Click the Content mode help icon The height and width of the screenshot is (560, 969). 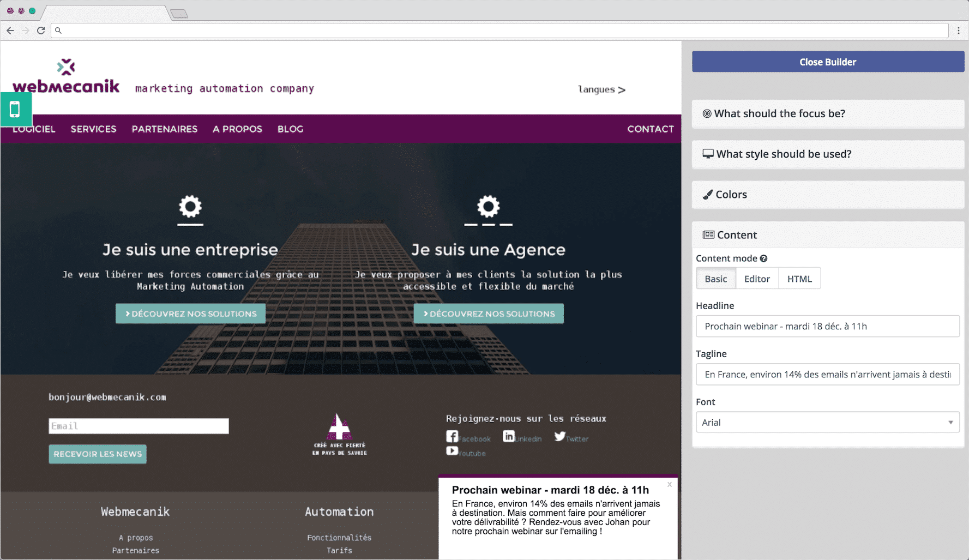tap(763, 258)
